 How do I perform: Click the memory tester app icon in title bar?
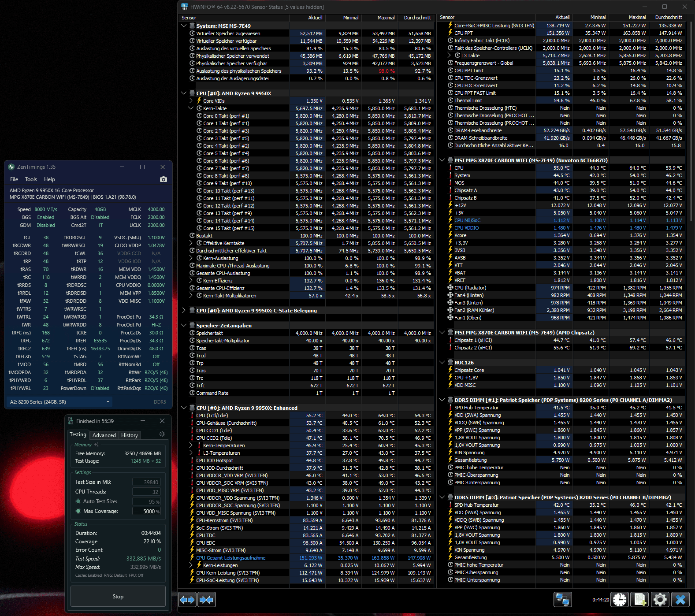tap(71, 421)
